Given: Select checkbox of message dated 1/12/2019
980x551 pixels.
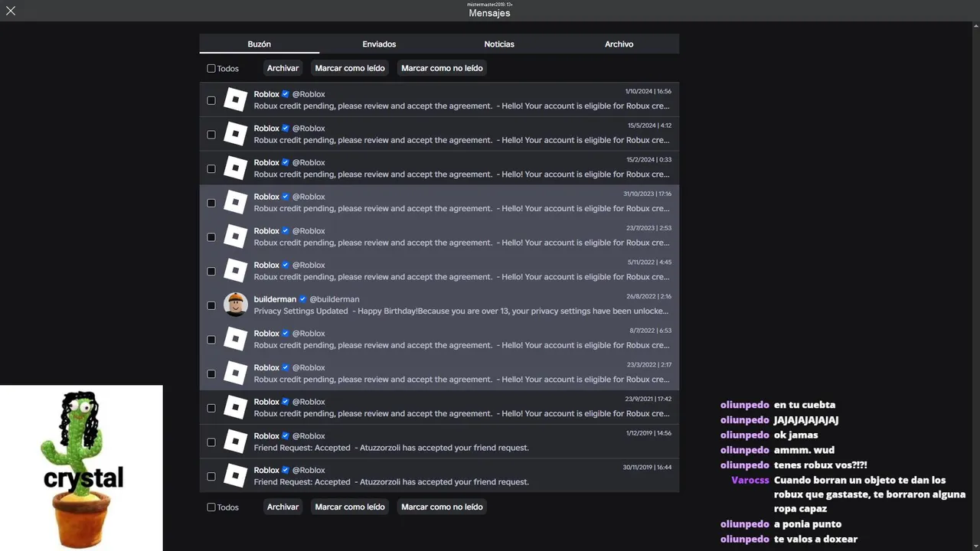Looking at the screenshot, I should point(211,442).
